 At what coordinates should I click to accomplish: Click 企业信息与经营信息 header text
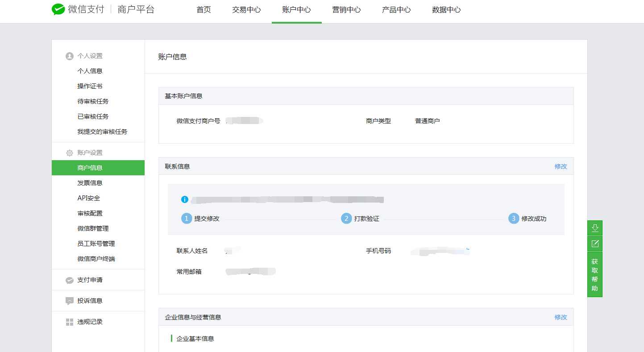pos(193,317)
